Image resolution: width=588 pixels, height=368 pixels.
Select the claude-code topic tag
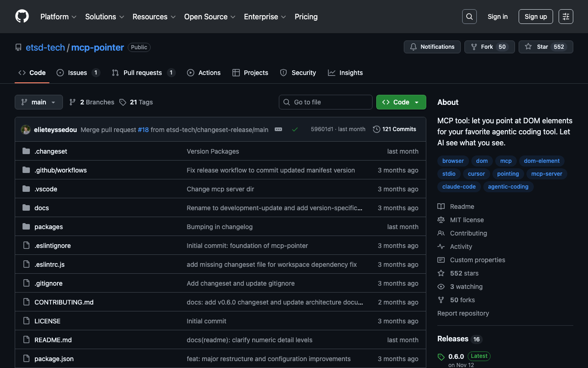click(459, 187)
